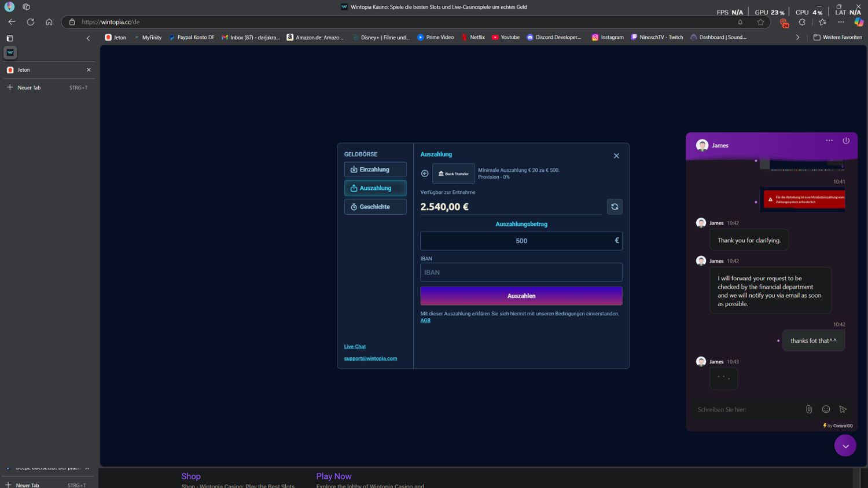Click the chat power/end session icon
The image size is (868, 488).
pyautogui.click(x=846, y=141)
